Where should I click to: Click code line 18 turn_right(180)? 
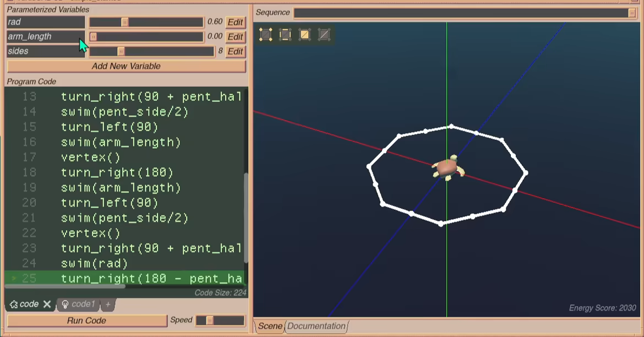tap(117, 172)
